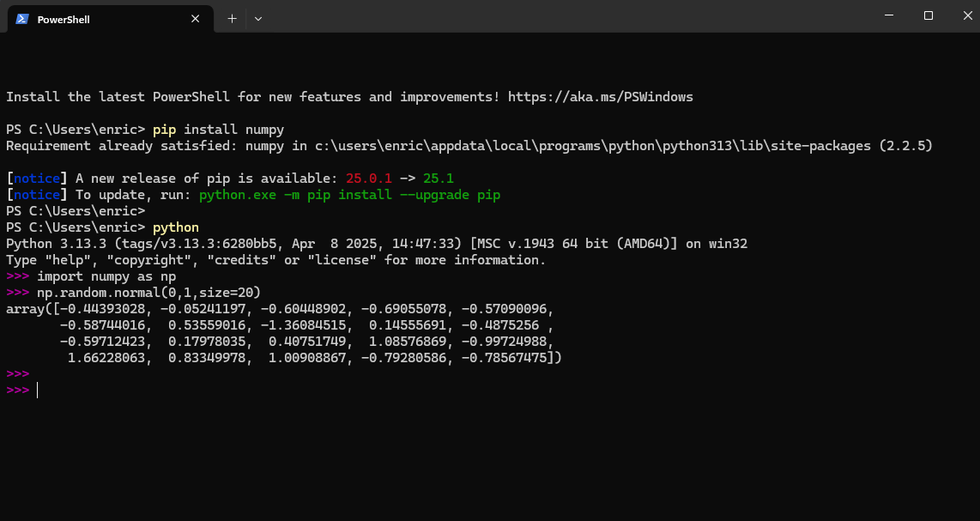
Task: Click the array value 1.08576869
Action: (x=407, y=341)
